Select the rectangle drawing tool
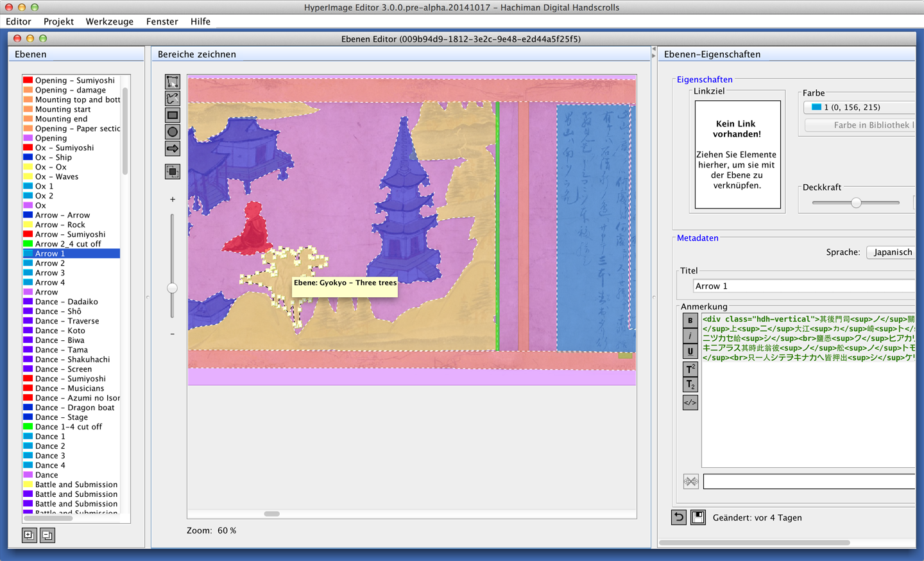Screen dimensions: 924x561 click(172, 115)
